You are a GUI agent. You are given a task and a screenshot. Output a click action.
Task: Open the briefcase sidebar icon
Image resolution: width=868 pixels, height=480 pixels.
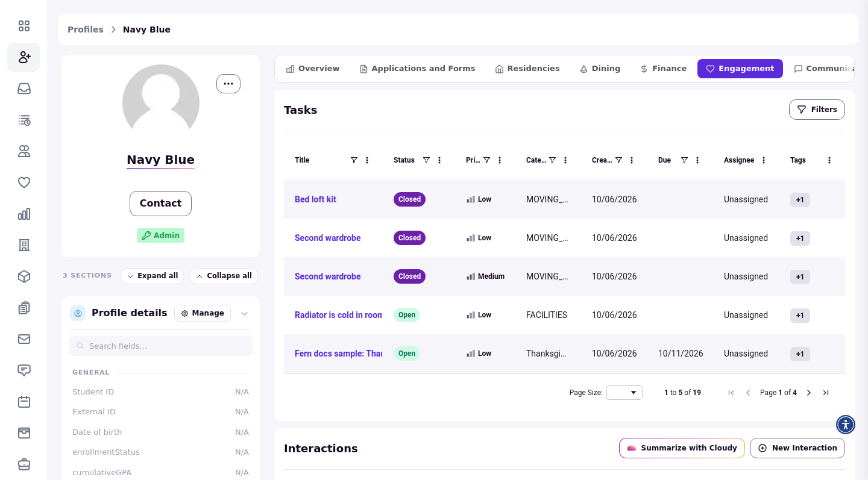[x=24, y=464]
